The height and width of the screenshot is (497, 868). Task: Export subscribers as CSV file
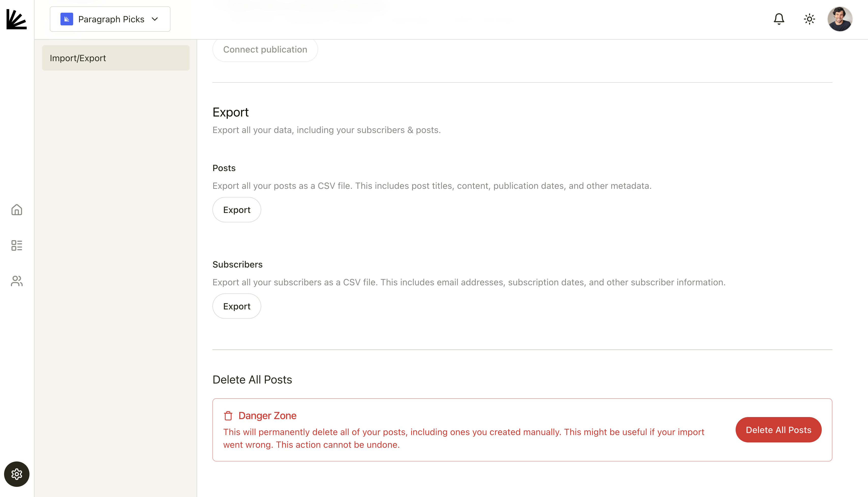click(x=236, y=306)
